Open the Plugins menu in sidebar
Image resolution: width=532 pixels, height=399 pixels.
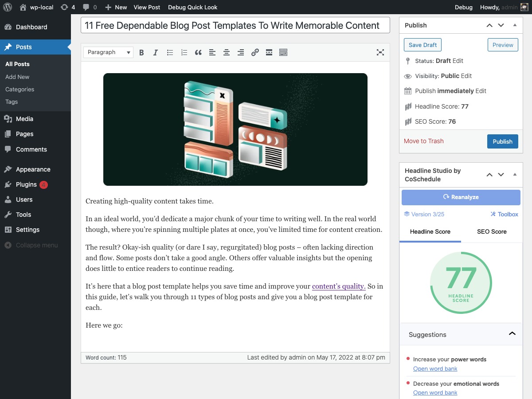tap(26, 184)
